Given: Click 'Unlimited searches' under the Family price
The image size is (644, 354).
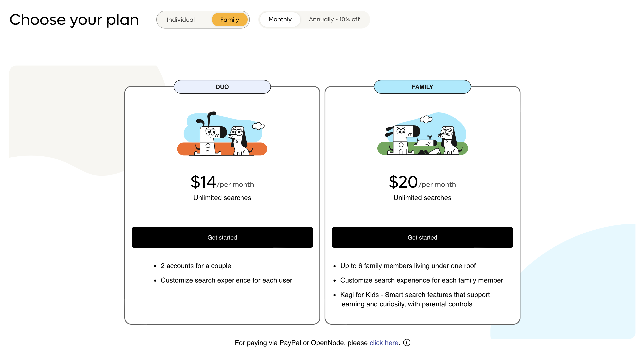Looking at the screenshot, I should (x=422, y=198).
